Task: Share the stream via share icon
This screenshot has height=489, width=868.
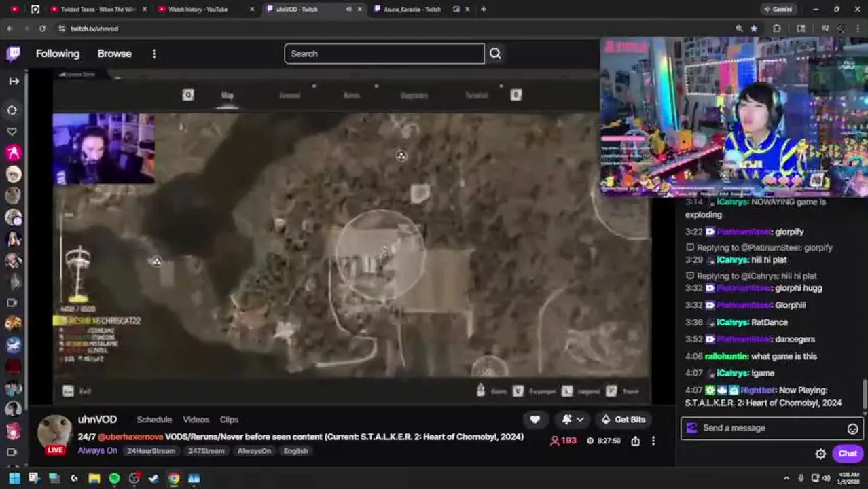Action: point(635,441)
